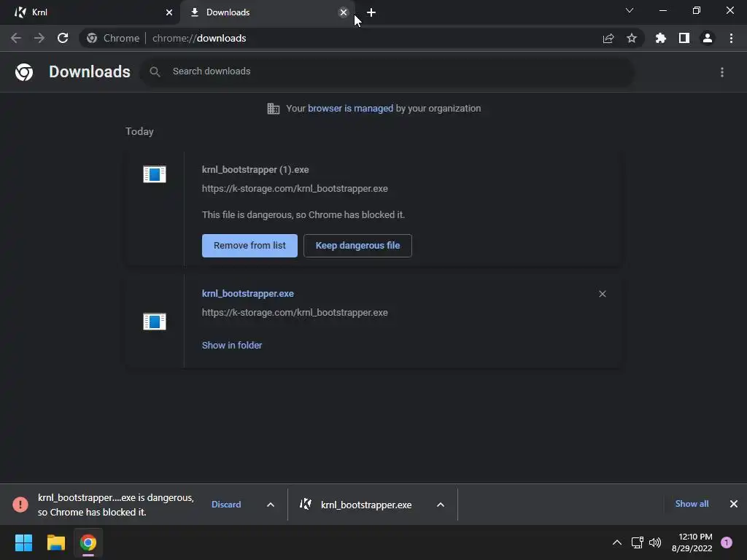Expand chevron for krnl_bootstrapper.exe on shelf

[441, 505]
